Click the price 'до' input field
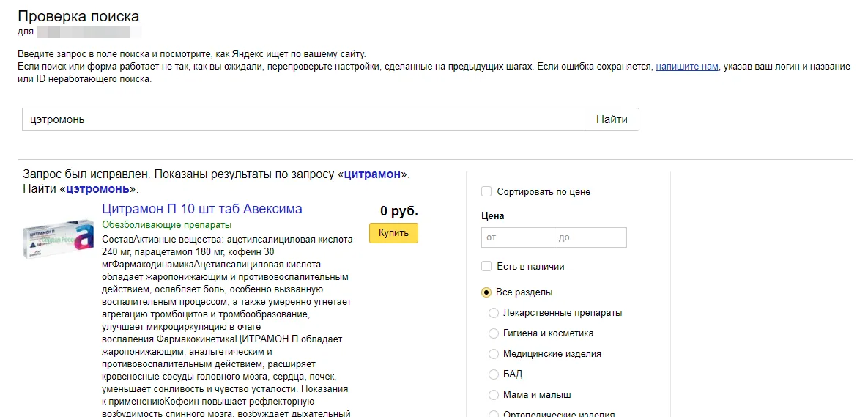Image resolution: width=868 pixels, height=417 pixels. coord(590,237)
